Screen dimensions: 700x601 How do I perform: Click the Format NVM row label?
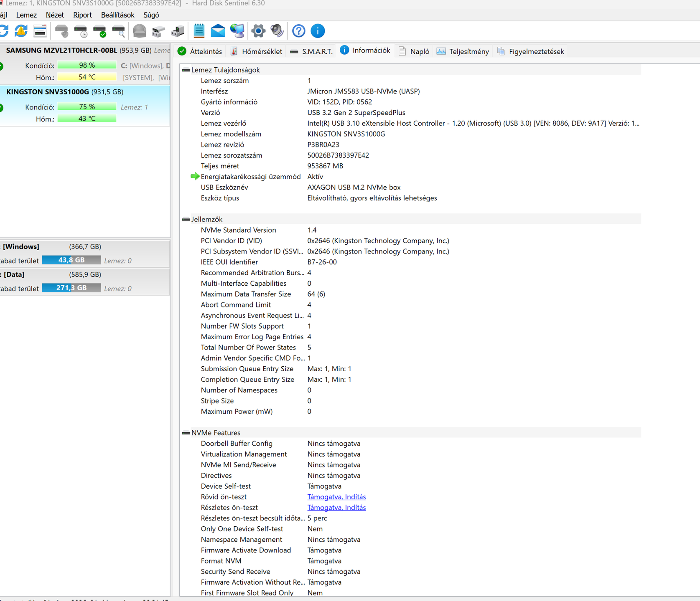(x=221, y=561)
